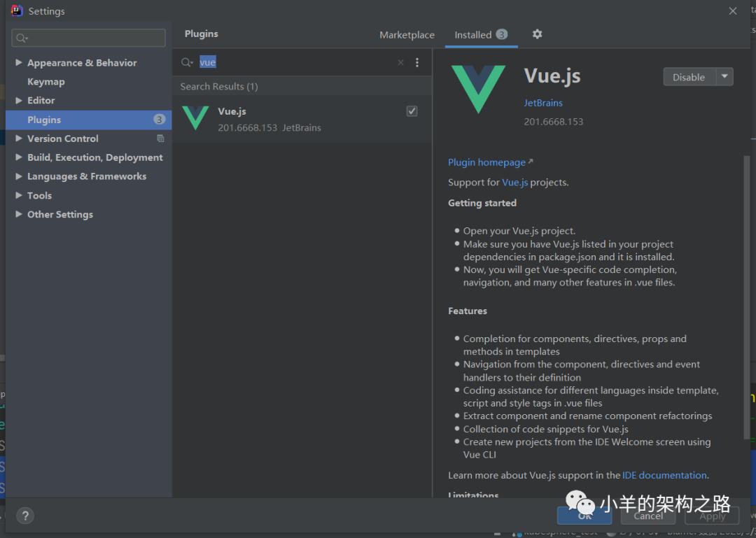The height and width of the screenshot is (538, 756).
Task: Open the Disable button dropdown arrow
Action: [x=724, y=77]
